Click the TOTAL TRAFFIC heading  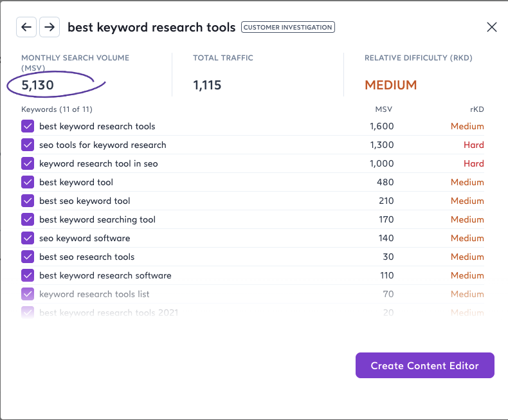tap(223, 58)
